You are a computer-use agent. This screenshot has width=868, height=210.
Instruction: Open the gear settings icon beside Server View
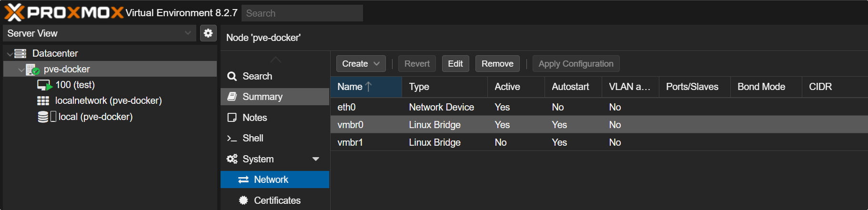(208, 33)
